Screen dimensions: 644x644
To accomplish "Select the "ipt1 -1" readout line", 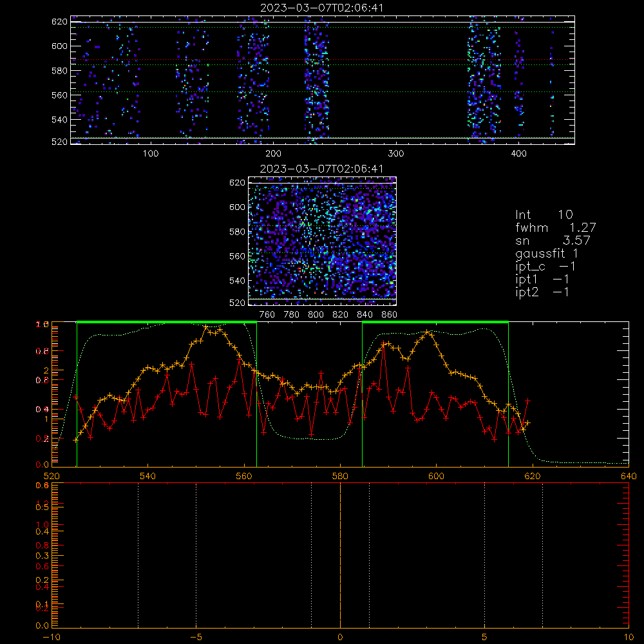I will pyautogui.click(x=542, y=279).
